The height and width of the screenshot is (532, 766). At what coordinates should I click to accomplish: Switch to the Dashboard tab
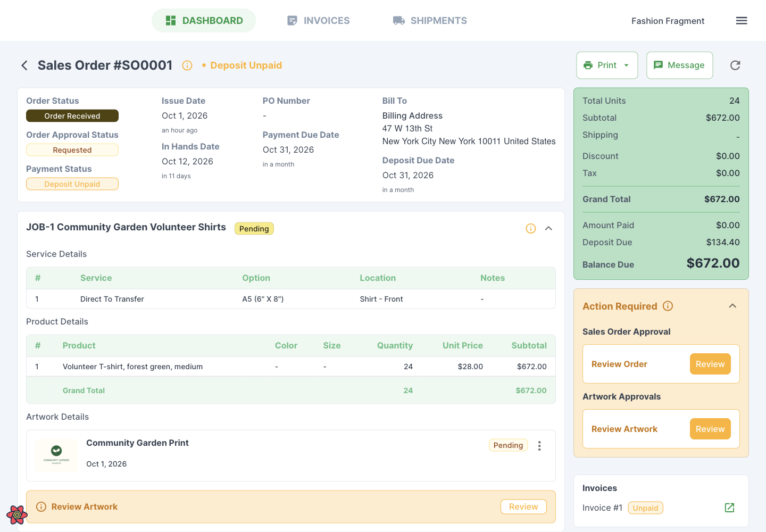click(x=204, y=21)
